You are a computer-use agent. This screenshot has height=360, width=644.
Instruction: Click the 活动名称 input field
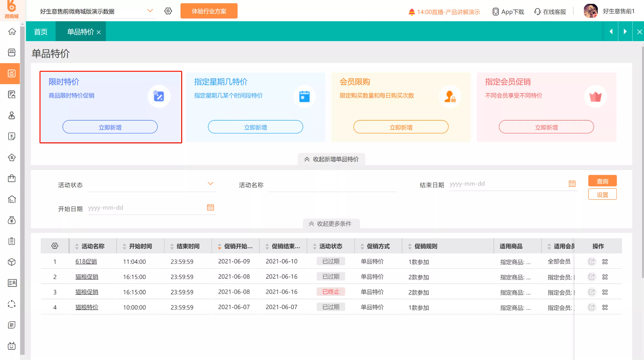pos(333,184)
